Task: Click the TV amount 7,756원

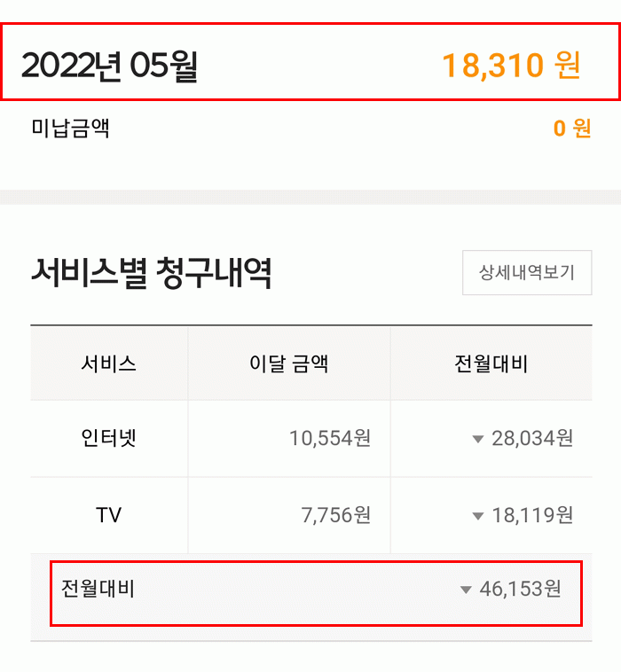Action: pos(336,515)
